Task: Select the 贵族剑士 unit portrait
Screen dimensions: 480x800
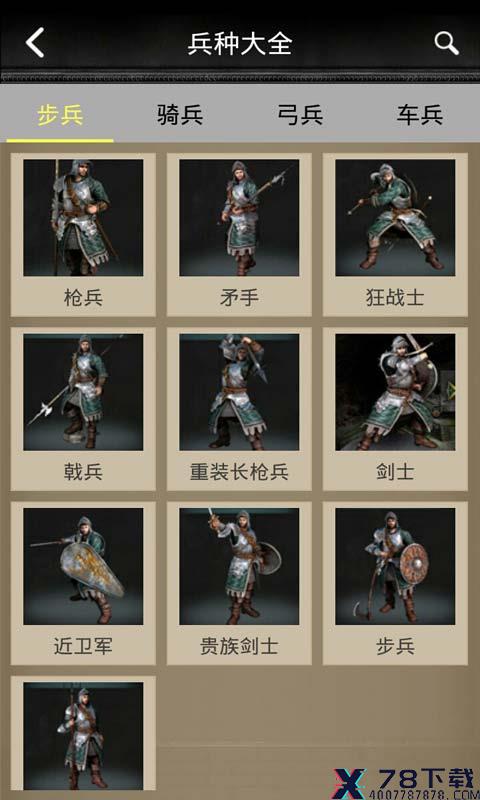Action: [x=239, y=566]
